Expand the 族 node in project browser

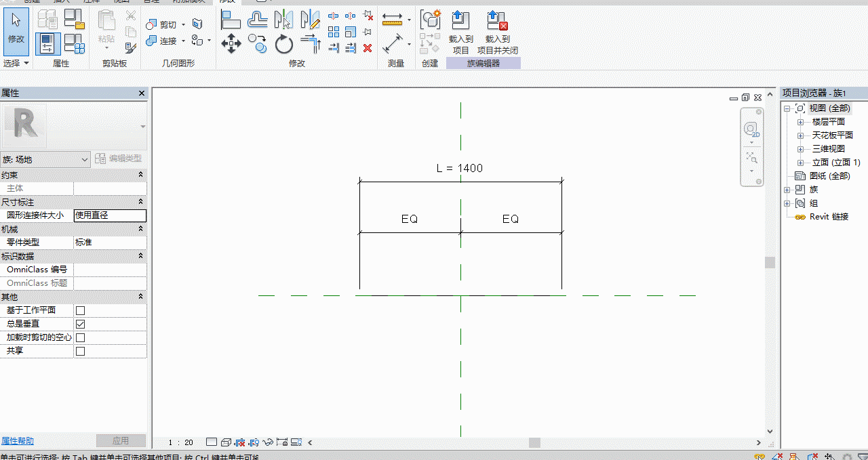pos(787,190)
